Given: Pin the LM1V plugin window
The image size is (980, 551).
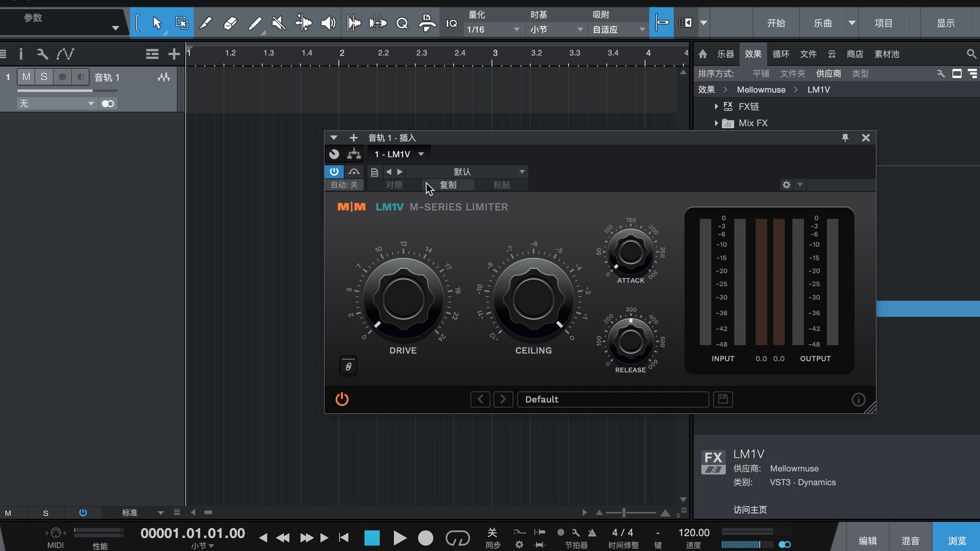Looking at the screenshot, I should point(845,138).
